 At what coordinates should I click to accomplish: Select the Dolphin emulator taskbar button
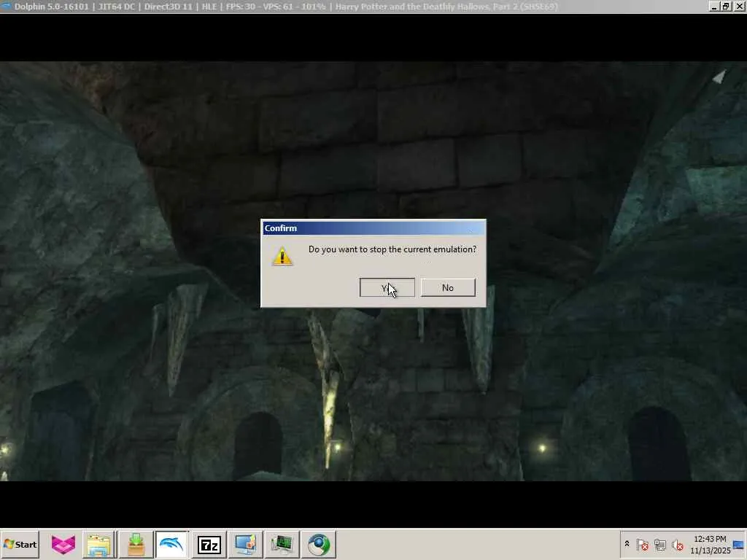tap(171, 544)
